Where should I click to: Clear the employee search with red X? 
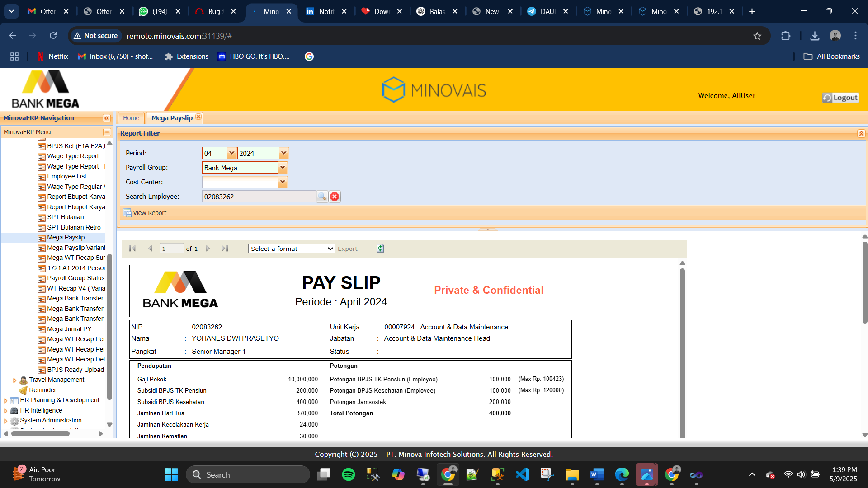(335, 197)
